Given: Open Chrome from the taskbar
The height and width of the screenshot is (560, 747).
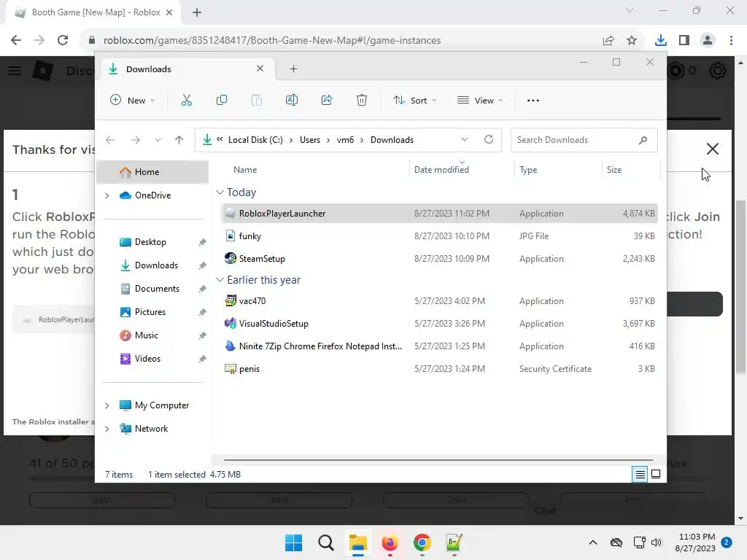Looking at the screenshot, I should [x=422, y=542].
